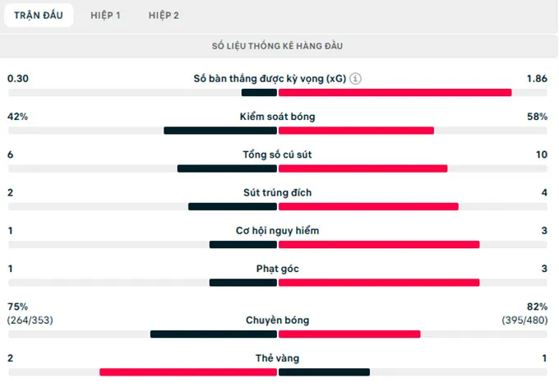Click the red Phạt góc bar
Image resolution: width=559 pixels, height=392 pixels.
(379, 283)
